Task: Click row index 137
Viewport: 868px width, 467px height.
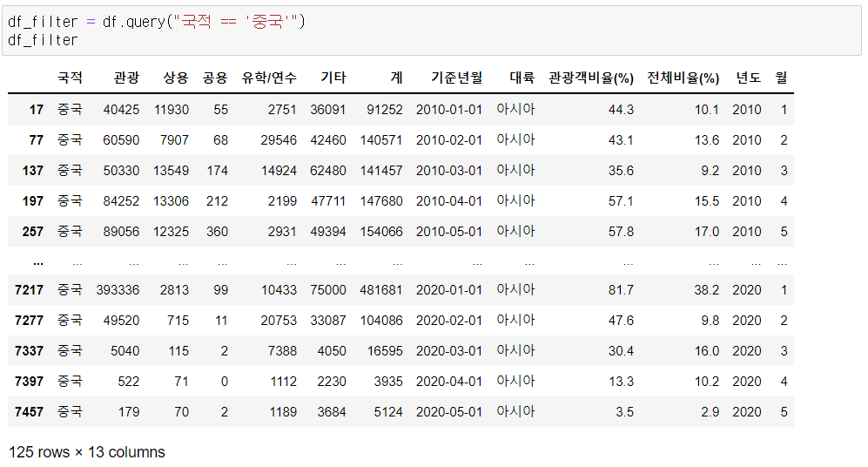Action: (33, 171)
